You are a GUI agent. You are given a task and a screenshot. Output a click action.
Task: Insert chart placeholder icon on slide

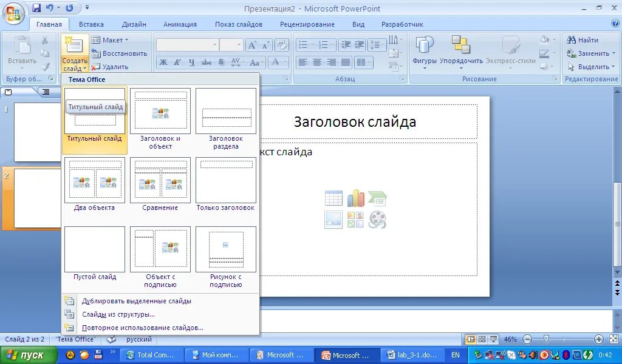coord(355,198)
